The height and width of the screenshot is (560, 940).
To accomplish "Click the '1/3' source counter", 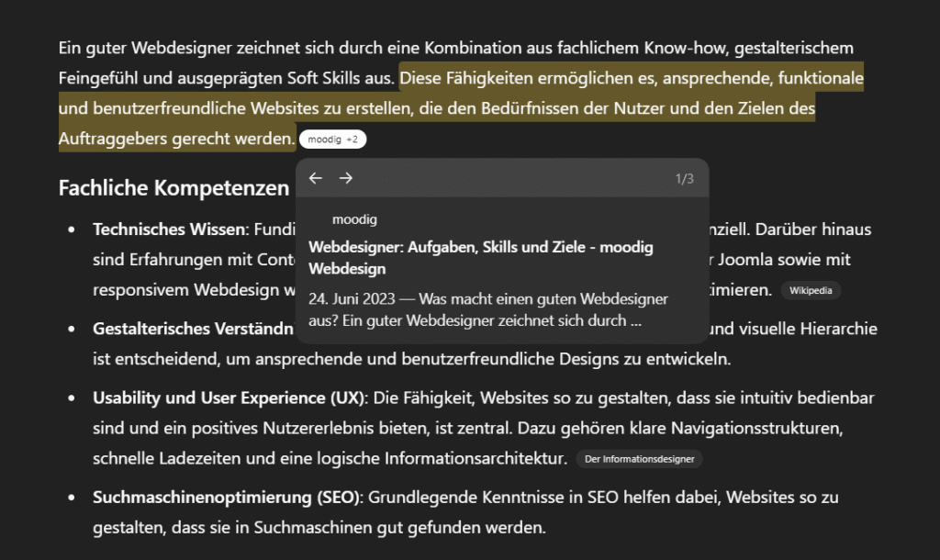I will click(x=684, y=179).
